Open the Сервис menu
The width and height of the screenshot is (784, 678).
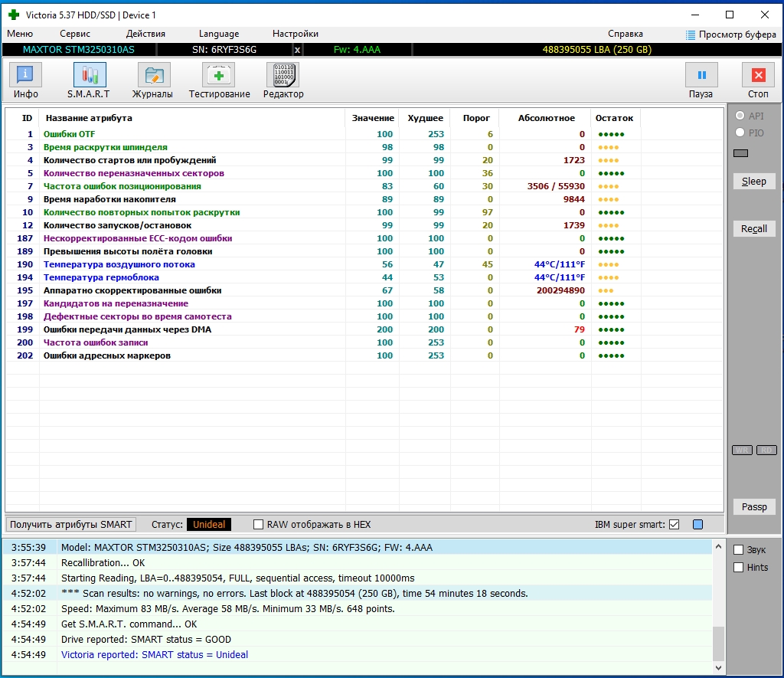[x=75, y=34]
